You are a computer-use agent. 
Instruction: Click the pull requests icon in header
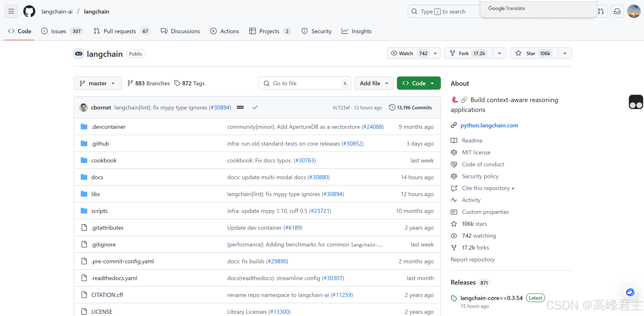pyautogui.click(x=601, y=11)
